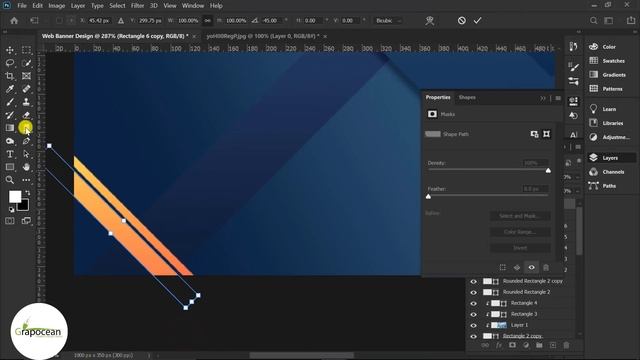The width and height of the screenshot is (640, 360).
Task: Select the Crop tool
Action: (x=10, y=76)
